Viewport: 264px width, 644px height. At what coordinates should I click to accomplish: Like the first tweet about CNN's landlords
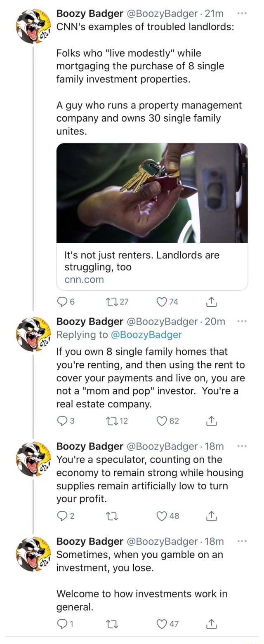point(162,302)
